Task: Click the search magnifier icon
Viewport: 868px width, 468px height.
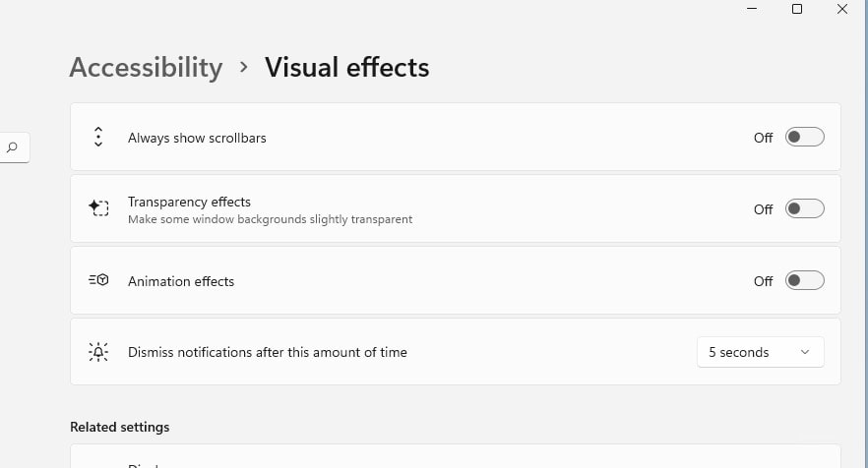Action: [12, 147]
